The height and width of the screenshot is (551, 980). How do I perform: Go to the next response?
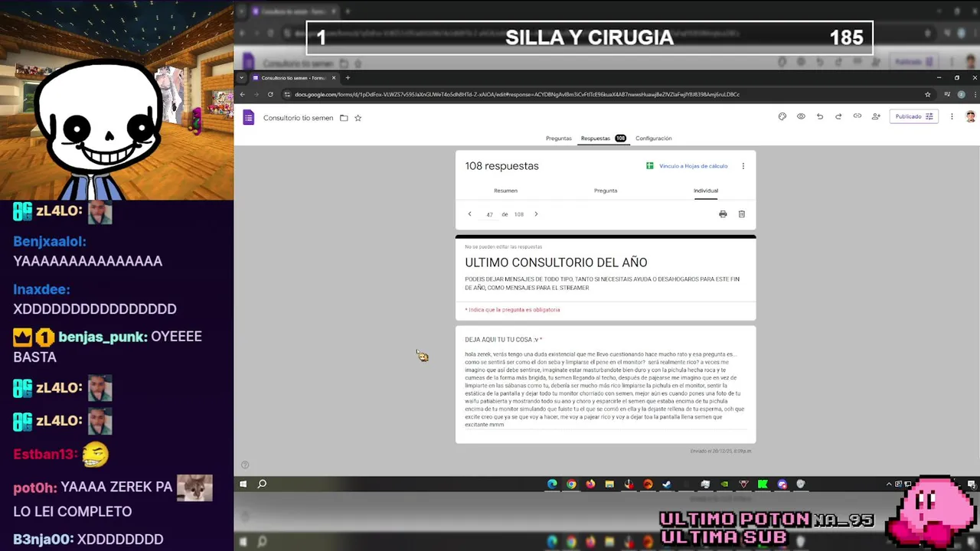(536, 214)
